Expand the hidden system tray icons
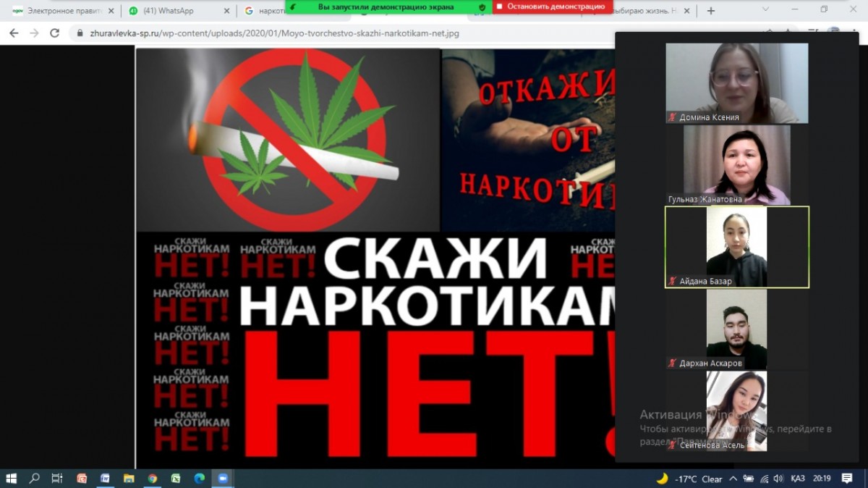The height and width of the screenshot is (488, 868). [733, 479]
